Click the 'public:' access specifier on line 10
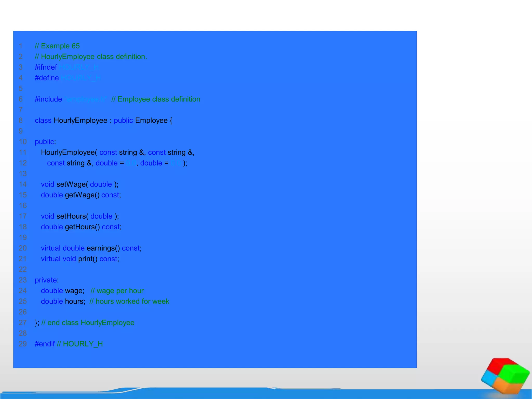The width and height of the screenshot is (532, 399). [x=45, y=142]
